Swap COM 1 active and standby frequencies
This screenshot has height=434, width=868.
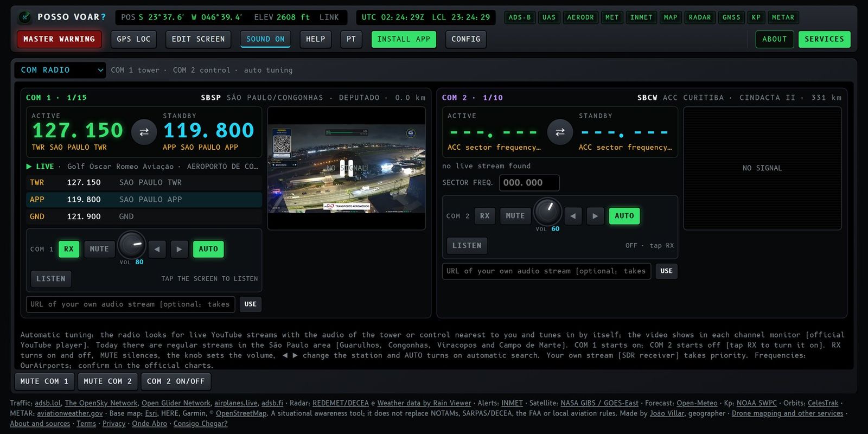[144, 132]
